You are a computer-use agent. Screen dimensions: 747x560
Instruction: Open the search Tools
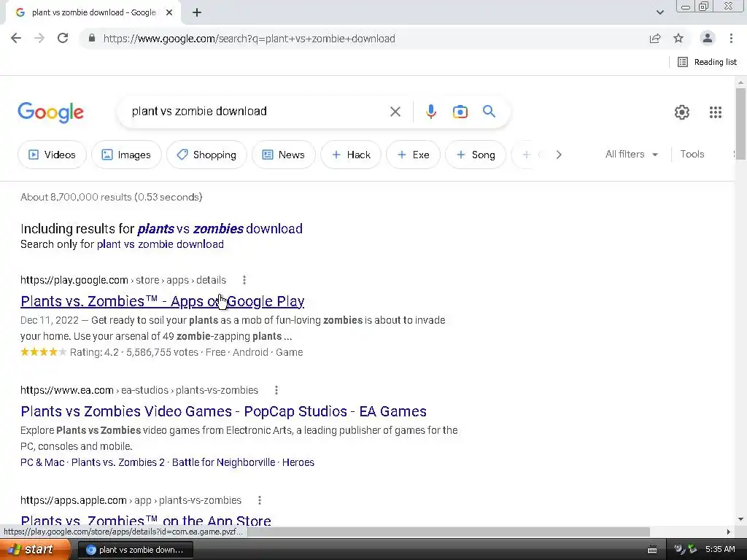[692, 155]
